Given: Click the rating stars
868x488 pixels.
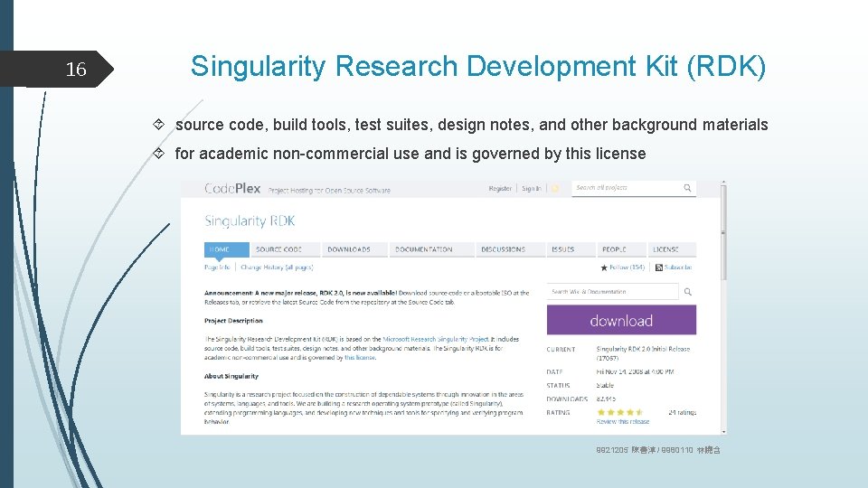Looking at the screenshot, I should point(620,412).
